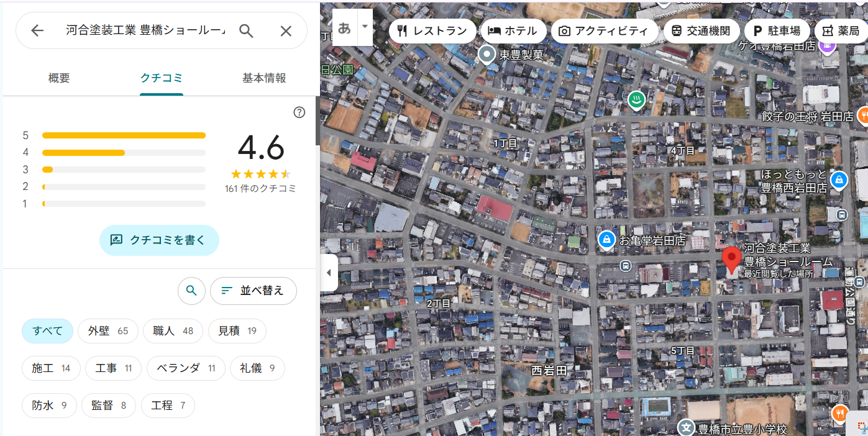
Task: Switch to the 基本情報 tab
Action: pyautogui.click(x=264, y=78)
